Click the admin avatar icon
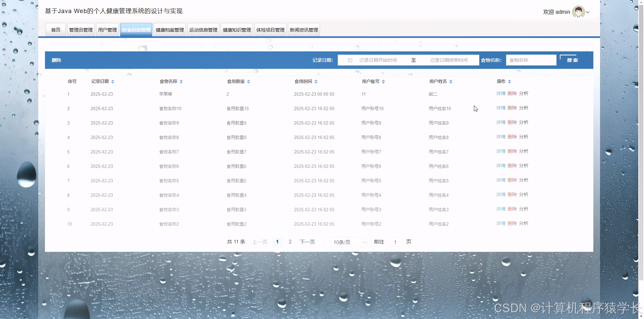Image resolution: width=644 pixels, height=319 pixels. tap(578, 12)
